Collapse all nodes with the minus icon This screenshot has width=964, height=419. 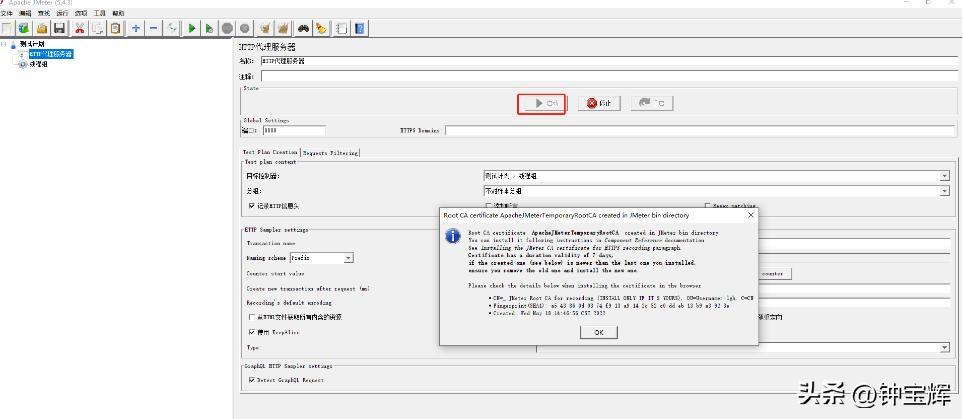(154, 28)
